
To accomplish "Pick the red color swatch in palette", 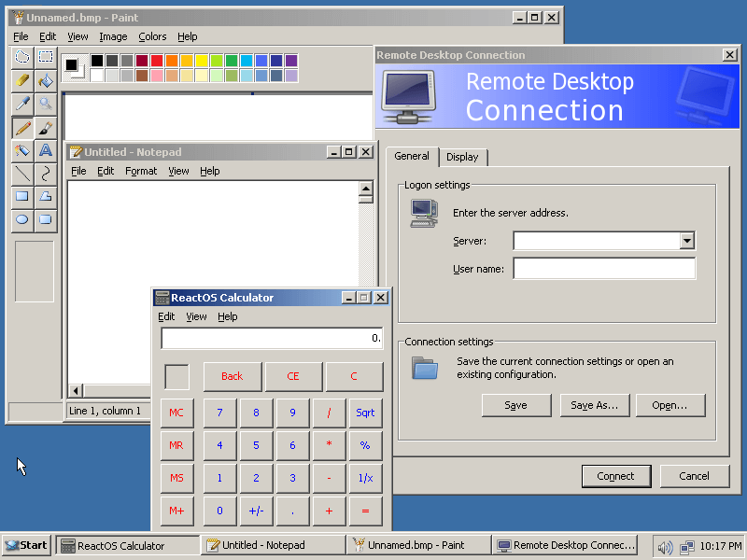I will 157,61.
